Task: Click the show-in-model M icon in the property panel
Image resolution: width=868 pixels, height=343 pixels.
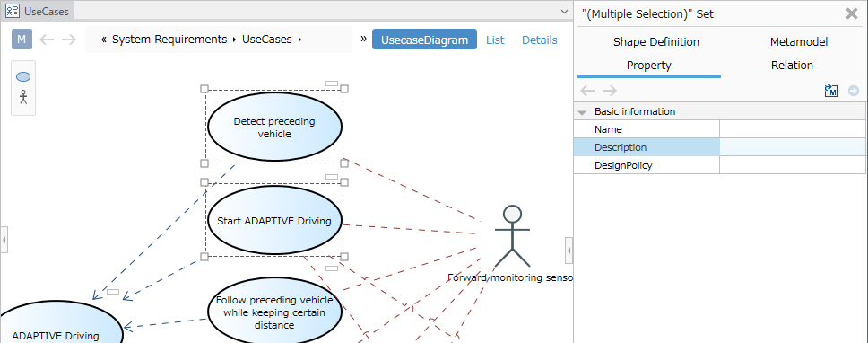Action: pyautogui.click(x=831, y=91)
